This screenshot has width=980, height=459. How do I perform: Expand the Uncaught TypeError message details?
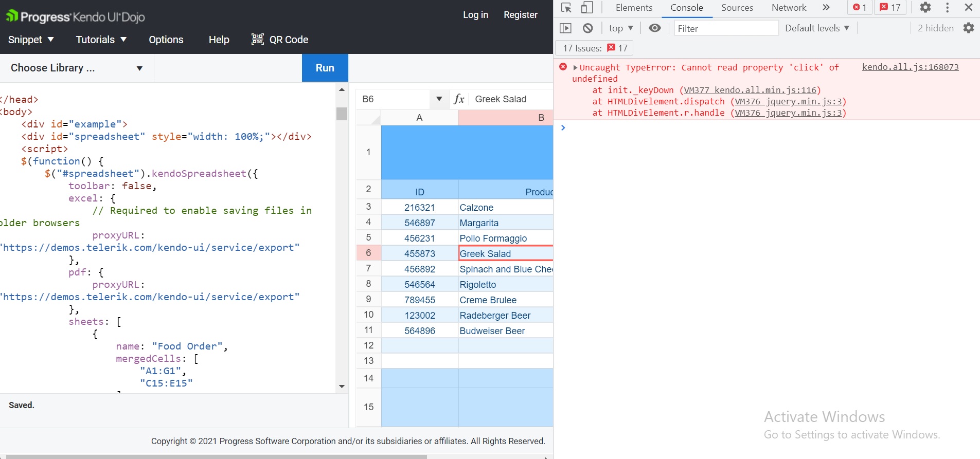click(575, 67)
